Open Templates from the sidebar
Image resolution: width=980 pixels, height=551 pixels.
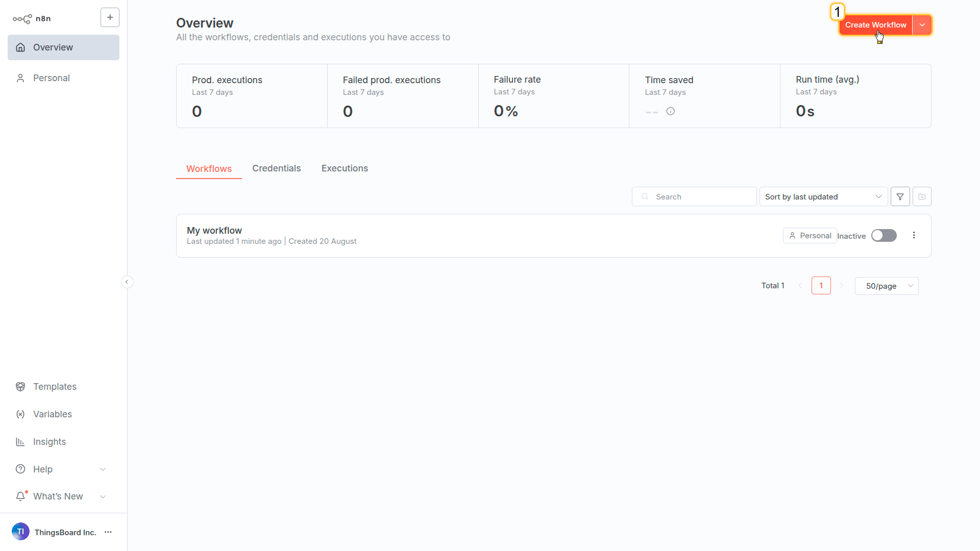[55, 387]
